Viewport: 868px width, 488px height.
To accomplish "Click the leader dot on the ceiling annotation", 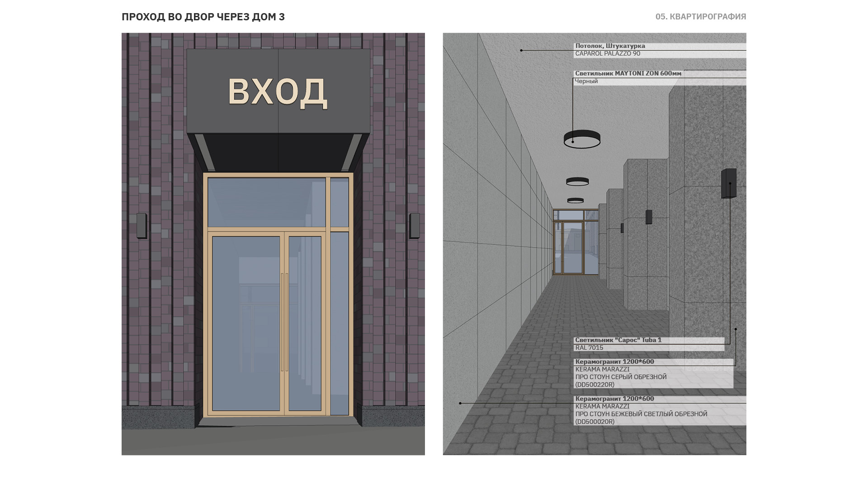I will pos(521,51).
